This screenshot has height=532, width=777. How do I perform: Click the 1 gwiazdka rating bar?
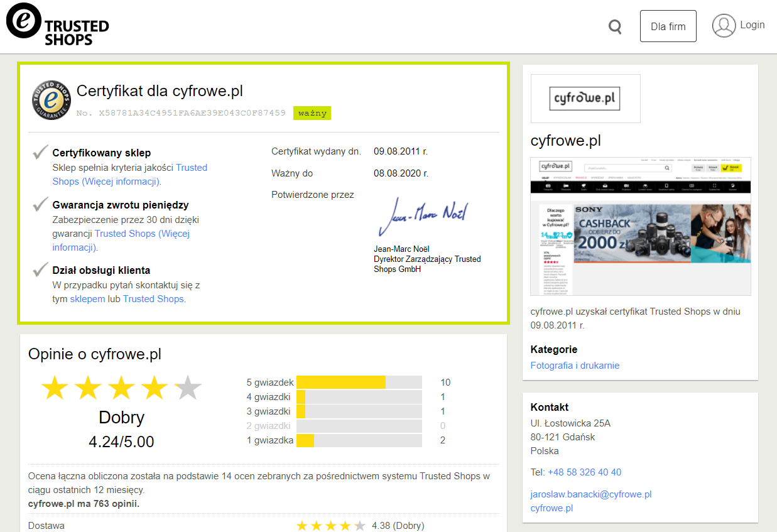[359, 440]
